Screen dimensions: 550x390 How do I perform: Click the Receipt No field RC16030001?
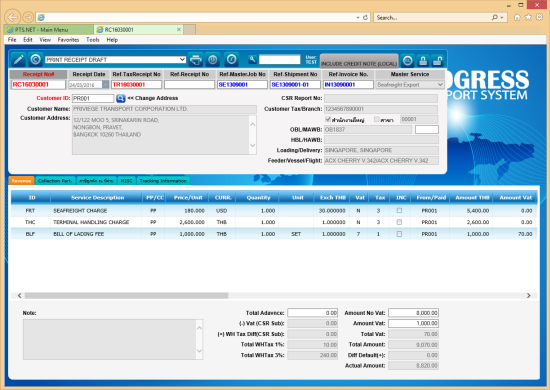38,85
